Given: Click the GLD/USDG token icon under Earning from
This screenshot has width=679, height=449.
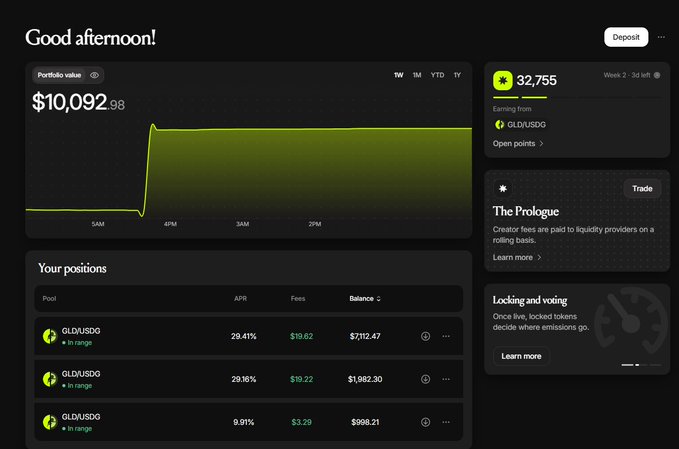Looking at the screenshot, I should (x=499, y=125).
